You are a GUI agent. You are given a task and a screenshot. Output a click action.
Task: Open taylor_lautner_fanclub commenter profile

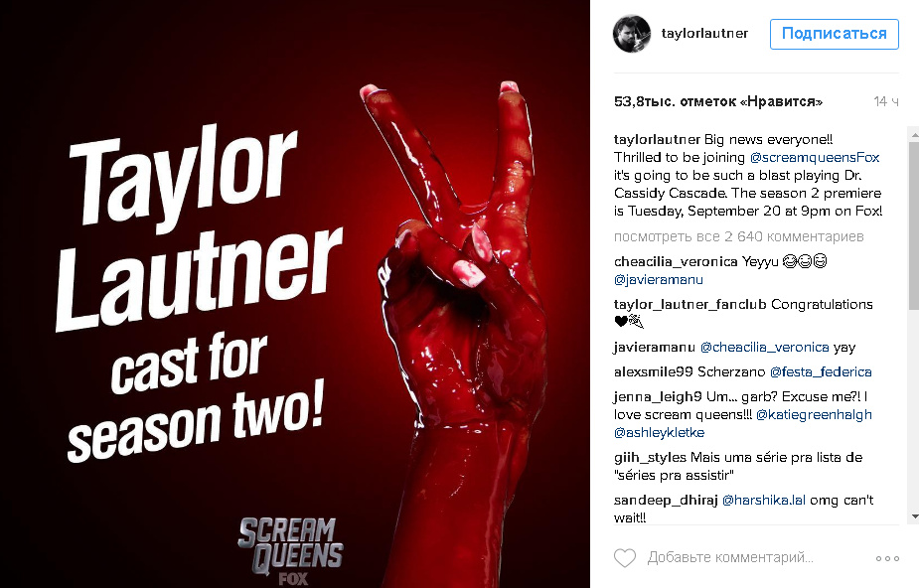689,305
